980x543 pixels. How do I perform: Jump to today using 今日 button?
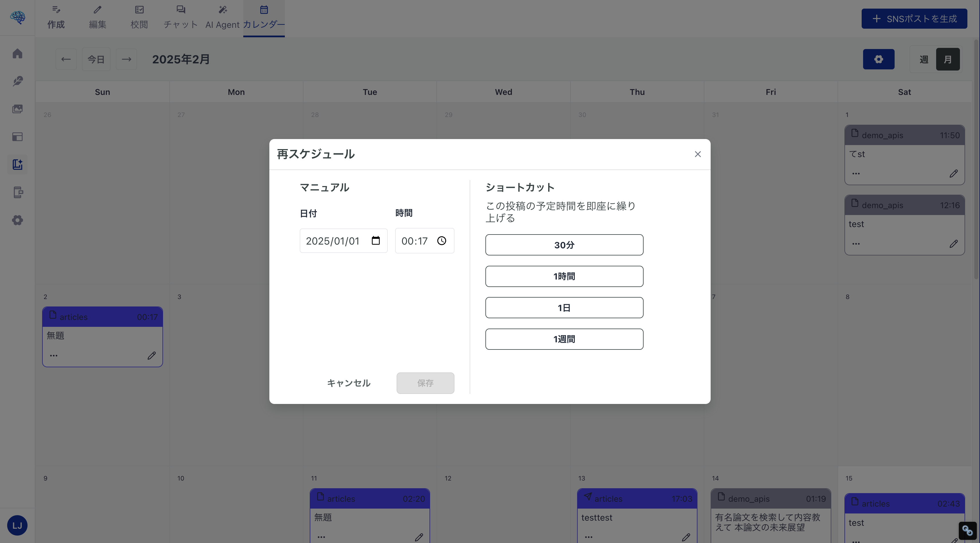coord(96,59)
